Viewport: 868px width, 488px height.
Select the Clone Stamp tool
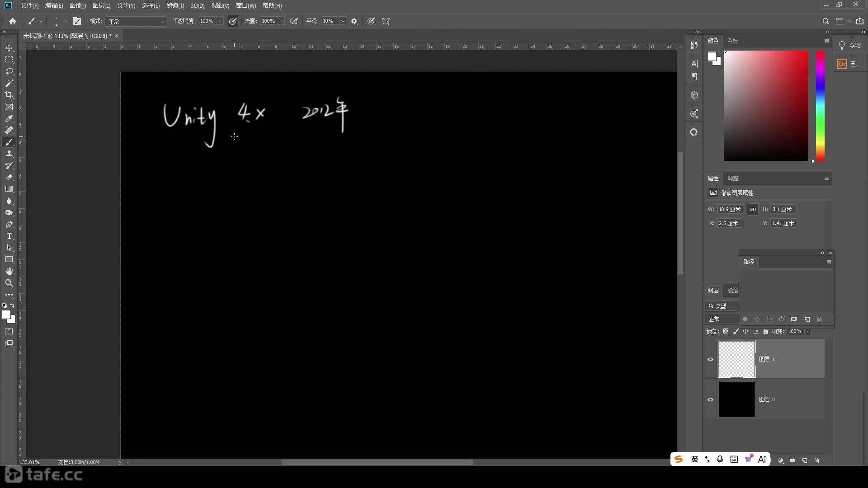tap(9, 154)
